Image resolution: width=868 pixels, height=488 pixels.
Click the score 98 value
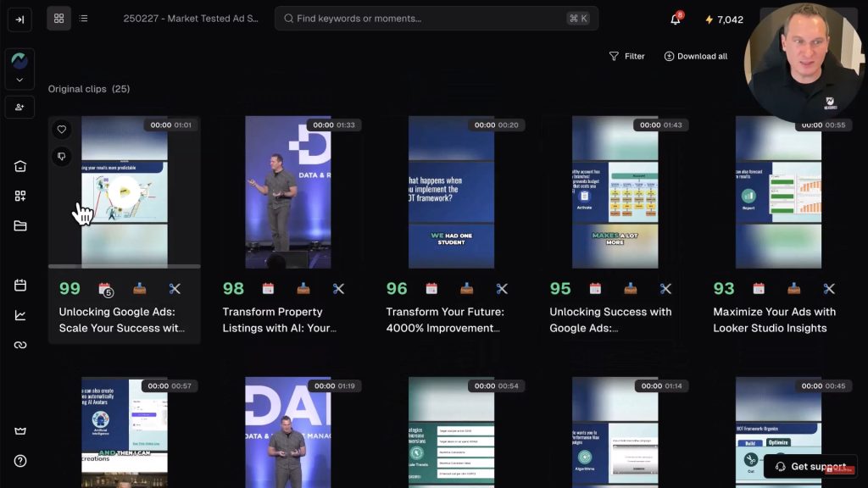click(x=233, y=288)
